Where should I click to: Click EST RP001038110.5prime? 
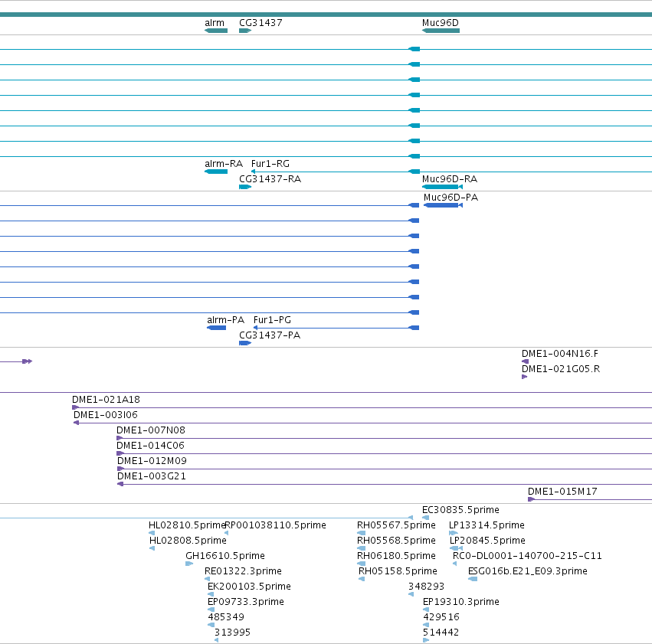click(226, 533)
